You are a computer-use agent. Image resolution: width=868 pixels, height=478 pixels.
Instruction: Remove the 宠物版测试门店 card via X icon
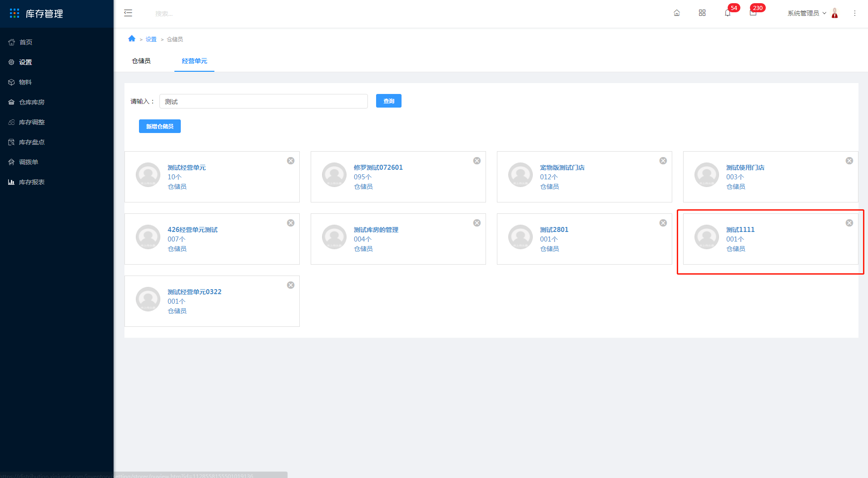pyautogui.click(x=663, y=161)
